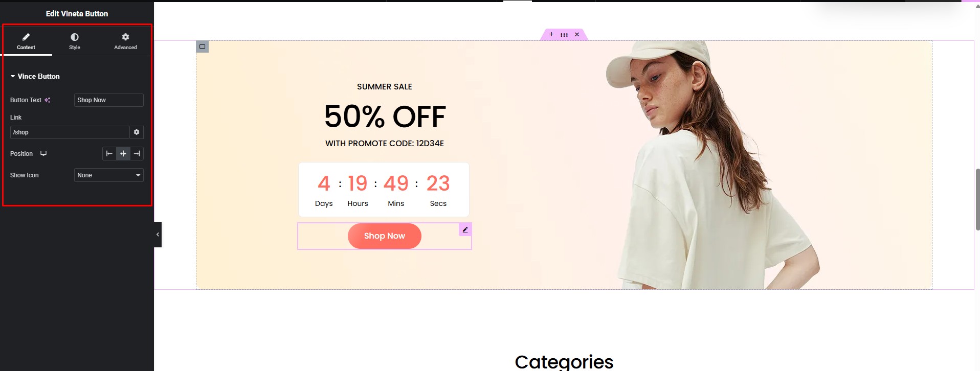Click the Shop Now button in the banner

(385, 236)
